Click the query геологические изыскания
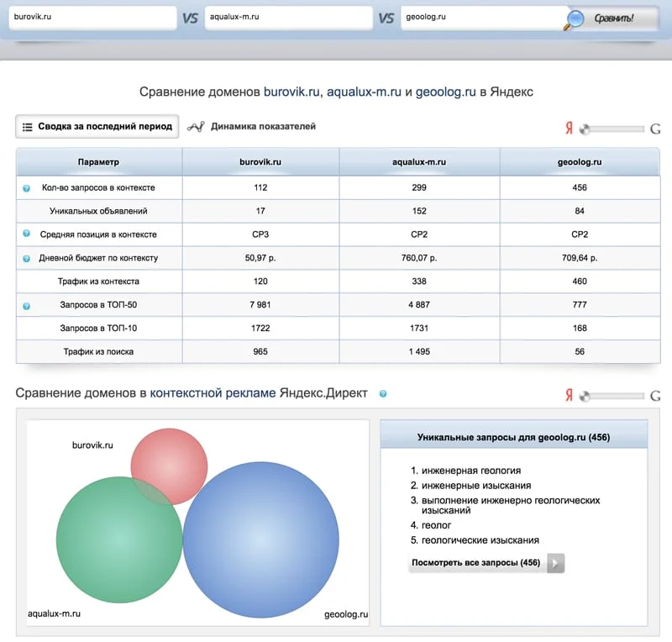The height and width of the screenshot is (642, 672). (480, 540)
